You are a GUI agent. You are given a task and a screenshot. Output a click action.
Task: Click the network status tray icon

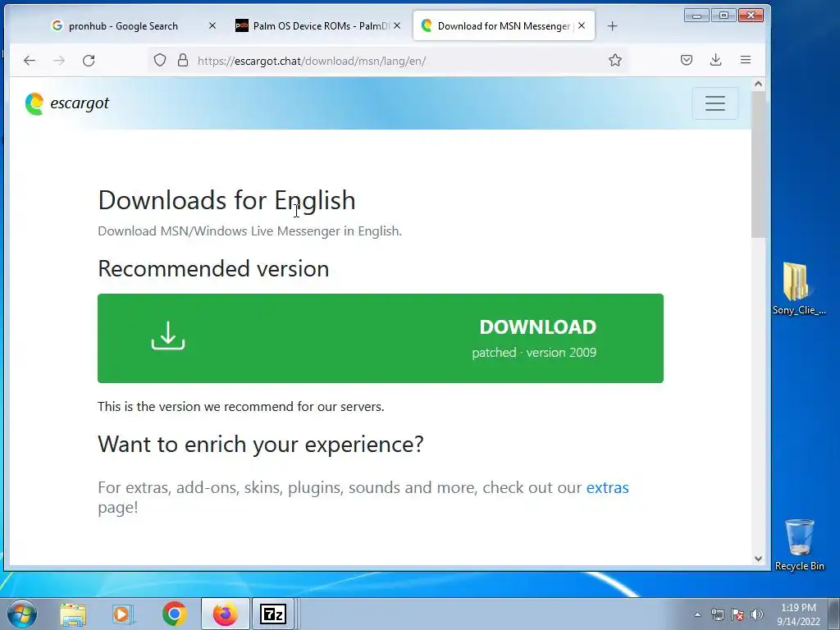click(x=717, y=614)
